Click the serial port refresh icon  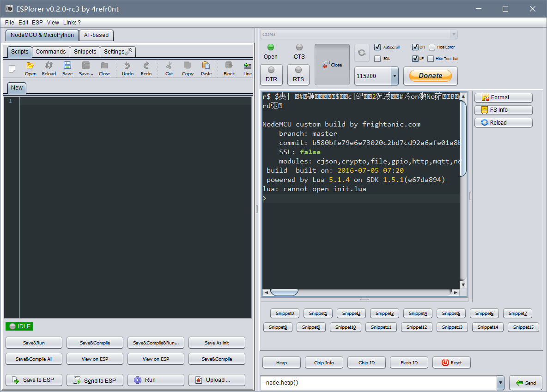click(x=362, y=53)
